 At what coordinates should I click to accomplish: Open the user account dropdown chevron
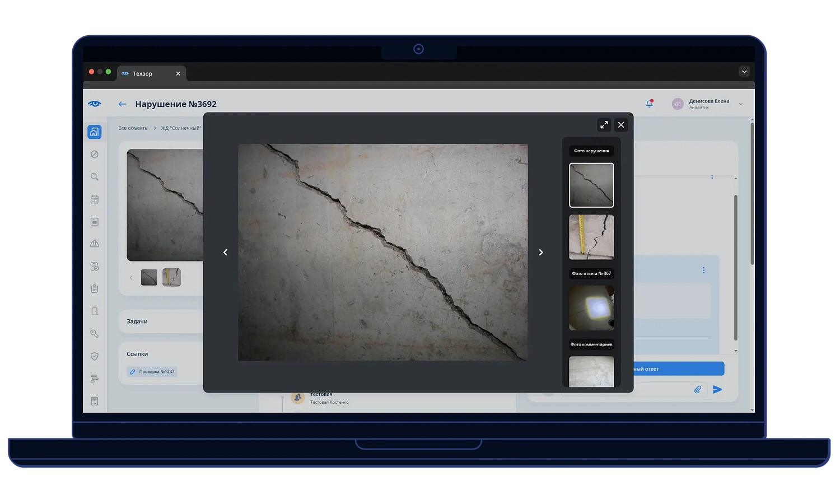tap(741, 104)
